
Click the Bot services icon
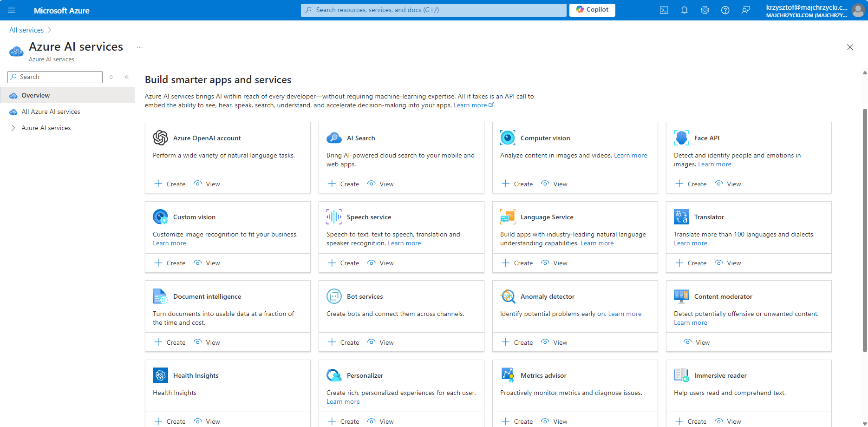coord(334,296)
